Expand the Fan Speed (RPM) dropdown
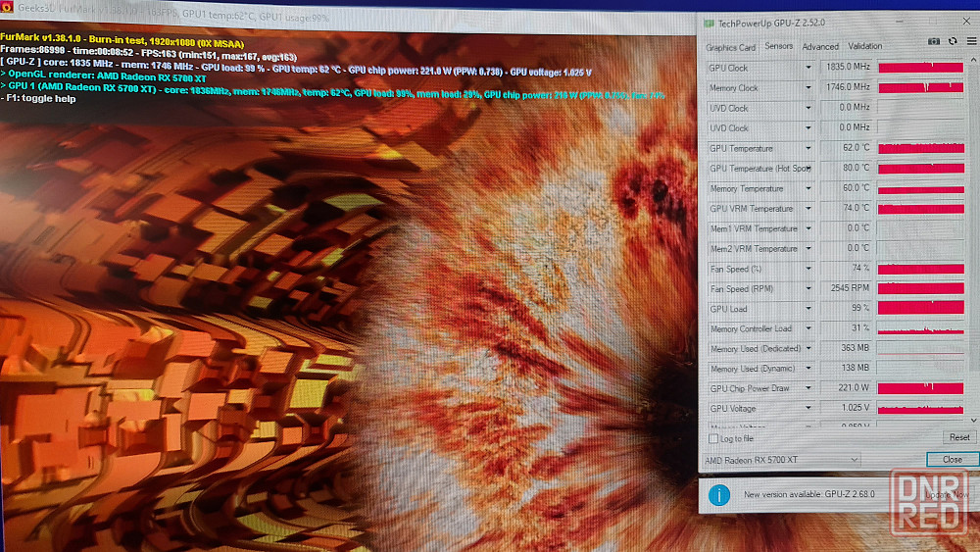Image resolution: width=980 pixels, height=552 pixels. [x=808, y=288]
